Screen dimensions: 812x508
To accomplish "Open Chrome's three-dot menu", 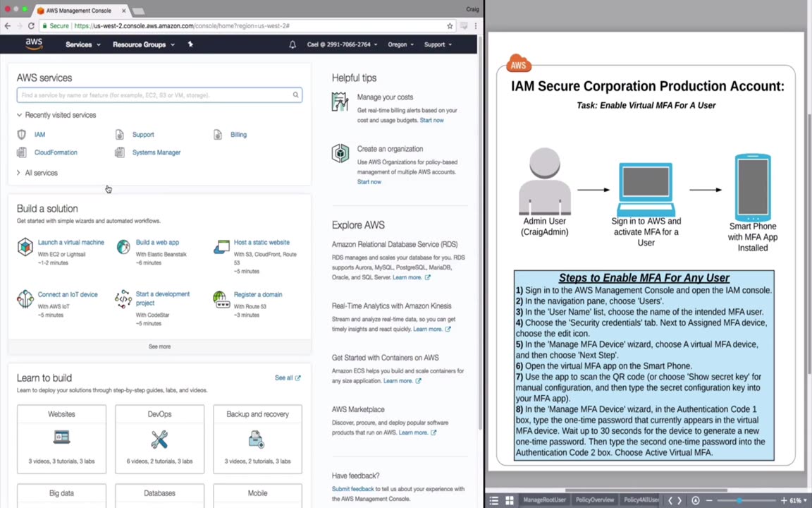I will 475,26.
